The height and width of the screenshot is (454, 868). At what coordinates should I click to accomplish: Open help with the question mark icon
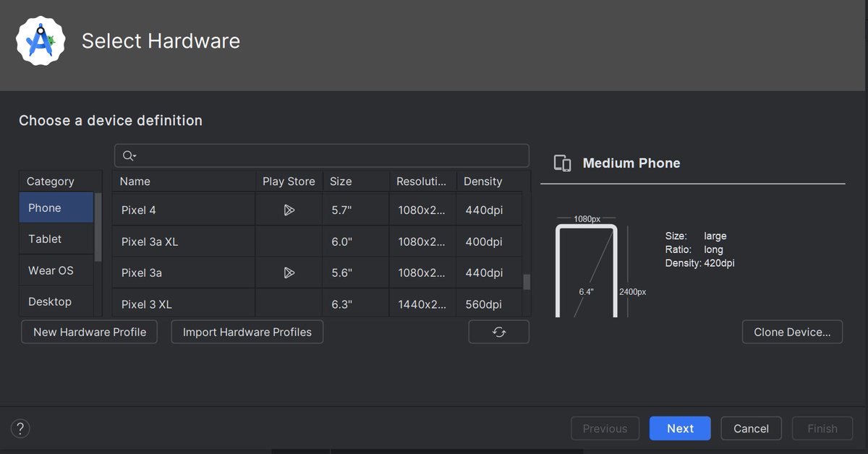(21, 428)
